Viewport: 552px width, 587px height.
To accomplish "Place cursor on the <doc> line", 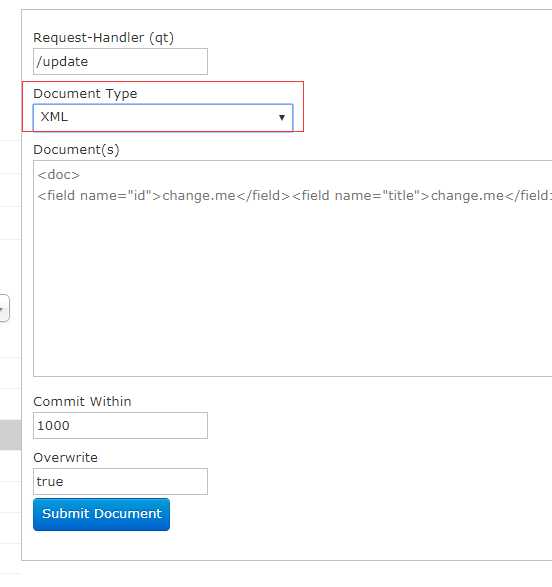I will click(59, 175).
